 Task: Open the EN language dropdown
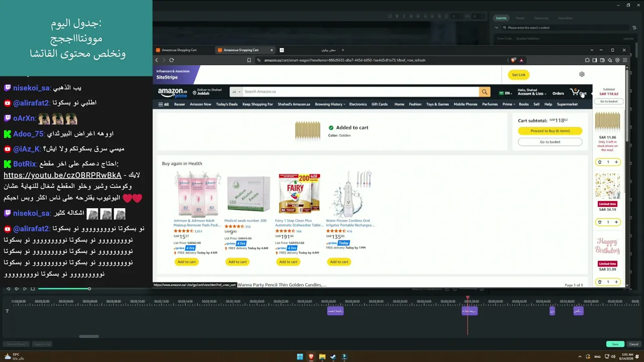tap(505, 93)
